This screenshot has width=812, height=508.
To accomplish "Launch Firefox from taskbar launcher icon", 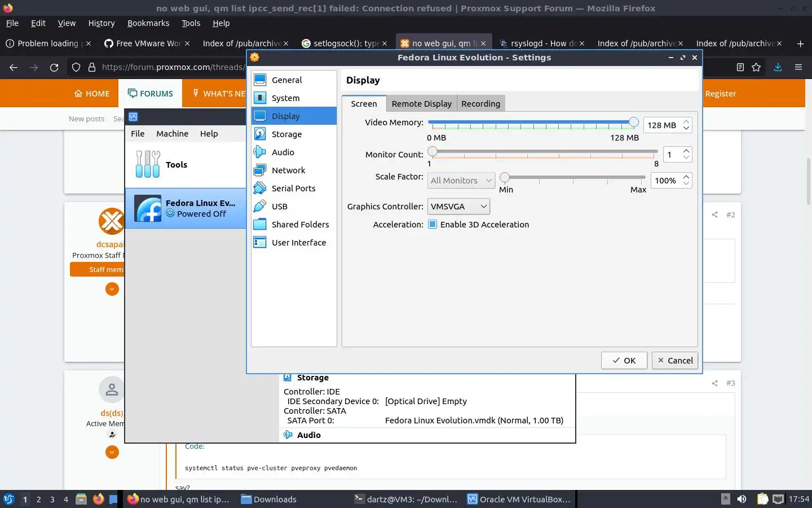I will (x=99, y=499).
